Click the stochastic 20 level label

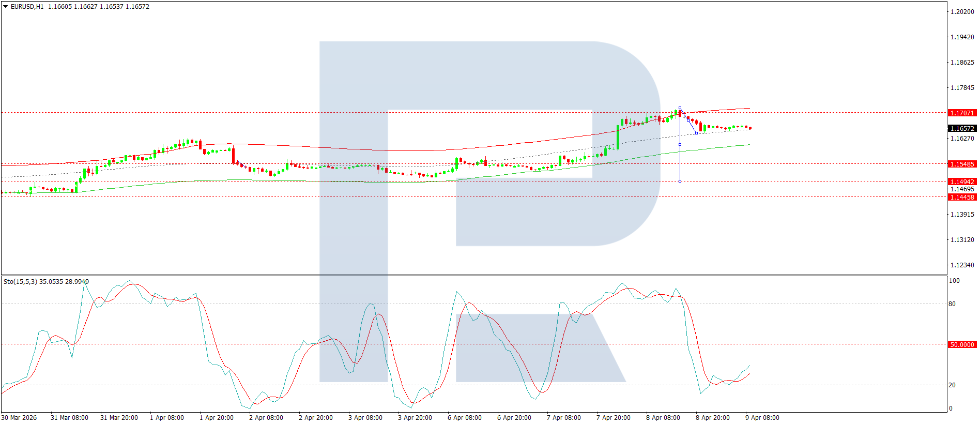(x=952, y=385)
